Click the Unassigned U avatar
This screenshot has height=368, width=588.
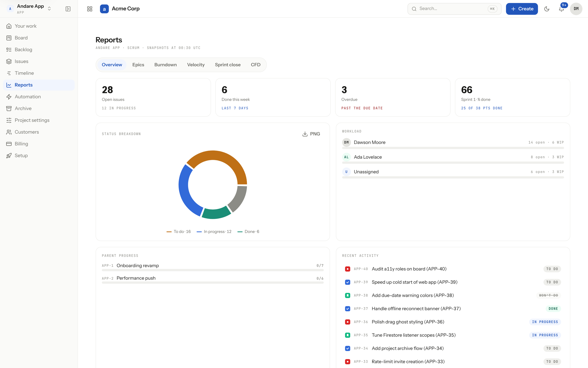346,172
